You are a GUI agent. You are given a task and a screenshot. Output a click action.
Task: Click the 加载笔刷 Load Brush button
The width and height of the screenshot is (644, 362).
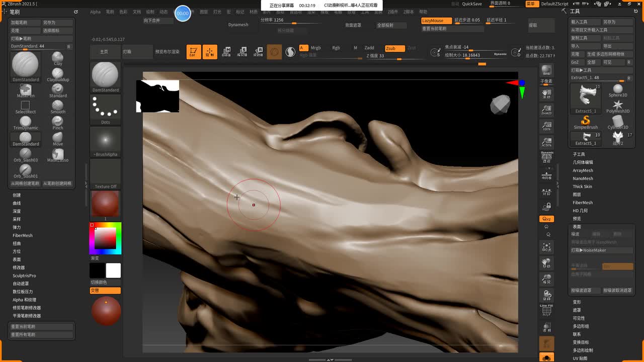click(25, 23)
